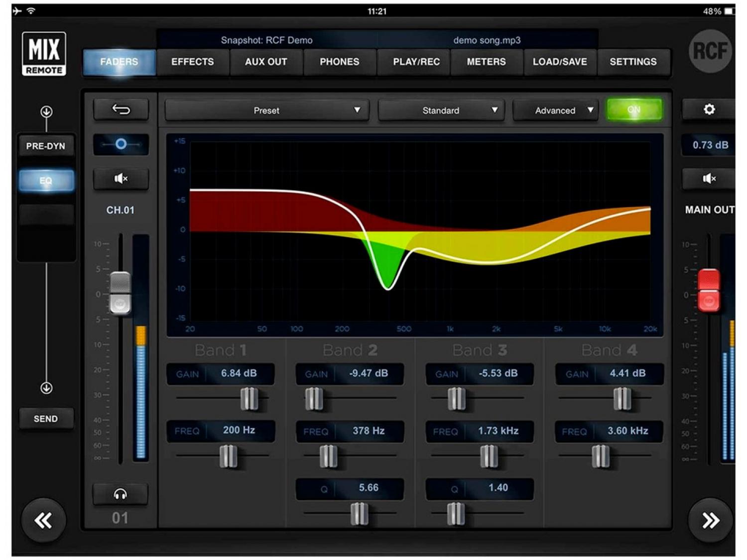This screenshot has width=747, height=560.
Task: Click the back arrow return icon
Action: point(121,110)
